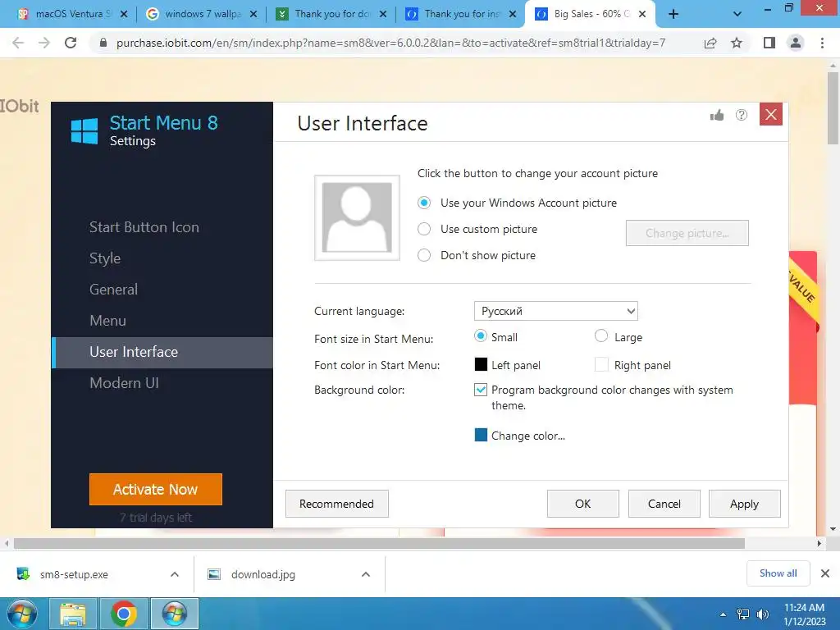This screenshot has width=840, height=630.
Task: Click the blue Change color swatch
Action: click(481, 435)
